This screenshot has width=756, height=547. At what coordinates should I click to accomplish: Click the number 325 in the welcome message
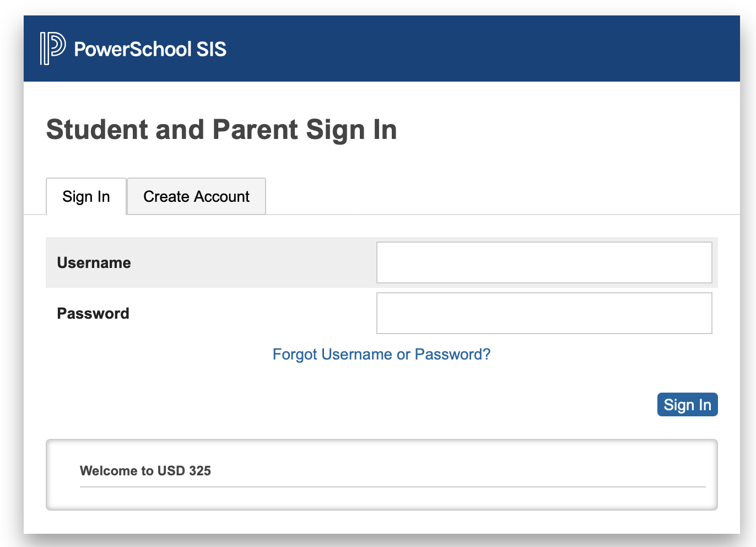coord(200,471)
